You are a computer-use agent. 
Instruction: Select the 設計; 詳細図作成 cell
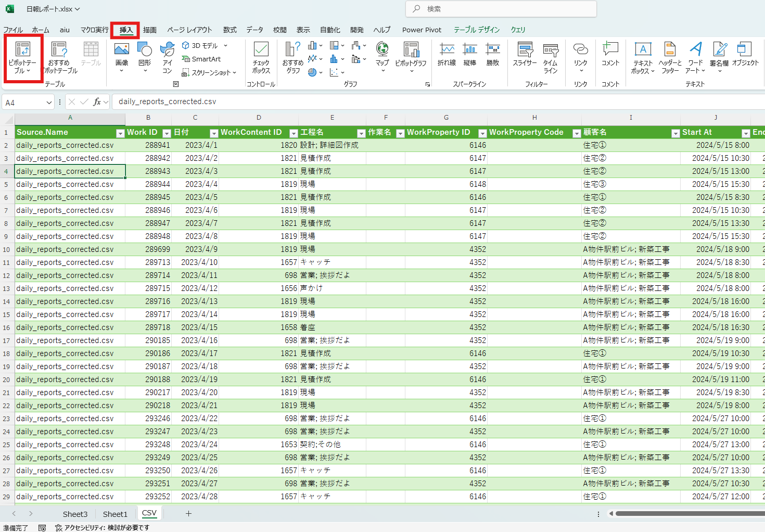click(x=333, y=145)
